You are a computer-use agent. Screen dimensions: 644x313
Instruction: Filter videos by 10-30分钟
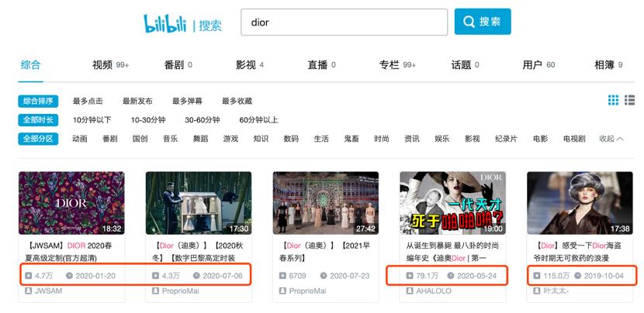148,120
